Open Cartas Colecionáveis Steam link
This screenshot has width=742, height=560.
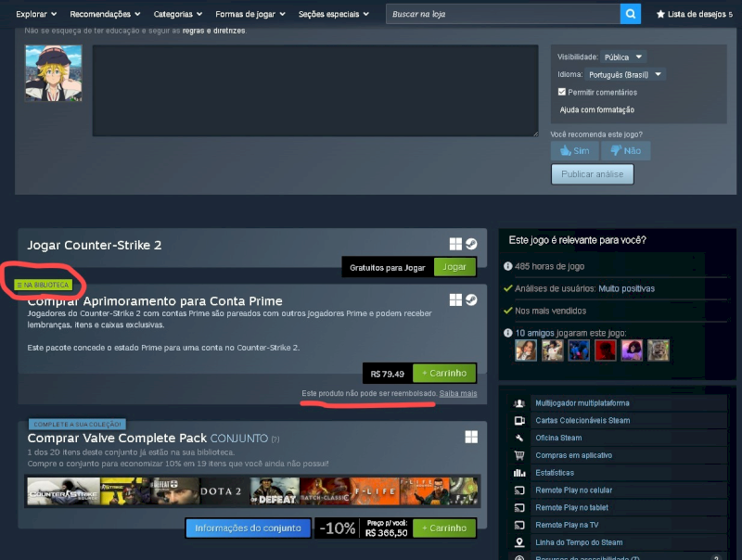[x=582, y=421]
